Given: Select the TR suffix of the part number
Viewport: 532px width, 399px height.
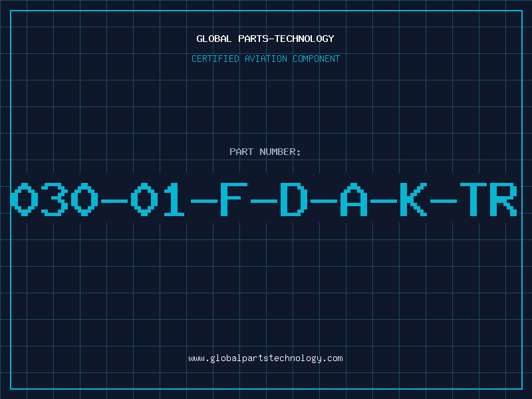Looking at the screenshot, I should (489, 199).
